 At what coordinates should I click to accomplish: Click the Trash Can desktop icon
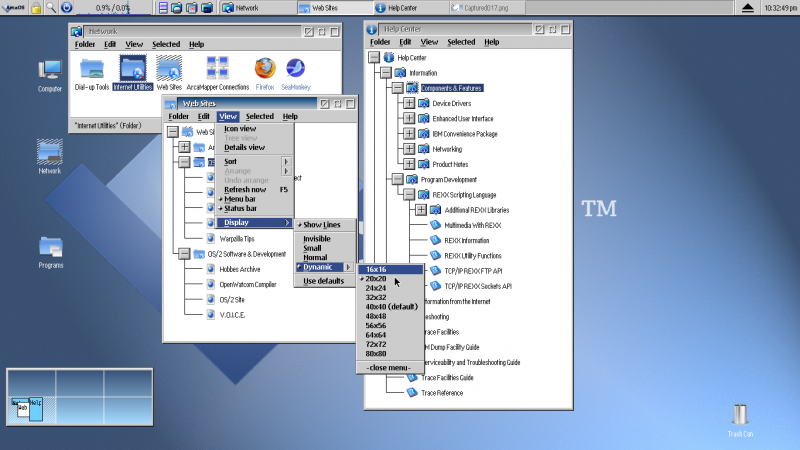[740, 415]
